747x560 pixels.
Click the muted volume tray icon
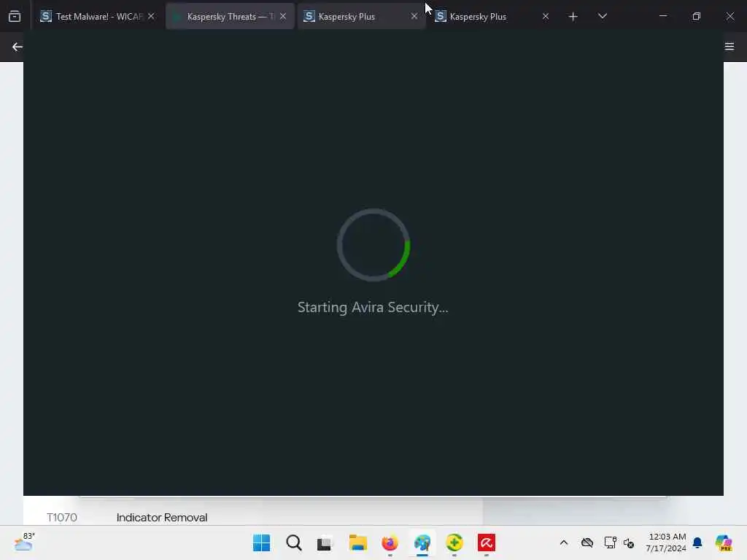[629, 542]
